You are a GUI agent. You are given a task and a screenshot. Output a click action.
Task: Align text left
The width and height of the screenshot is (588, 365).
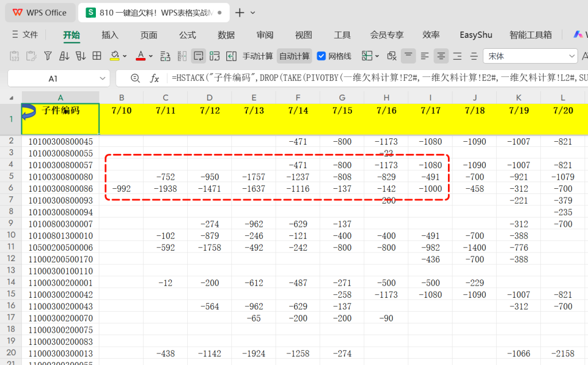424,56
